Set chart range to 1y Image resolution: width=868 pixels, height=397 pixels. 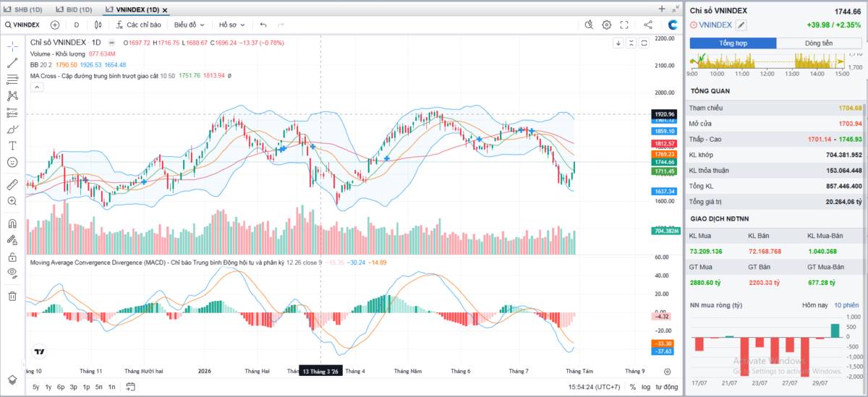click(x=48, y=387)
